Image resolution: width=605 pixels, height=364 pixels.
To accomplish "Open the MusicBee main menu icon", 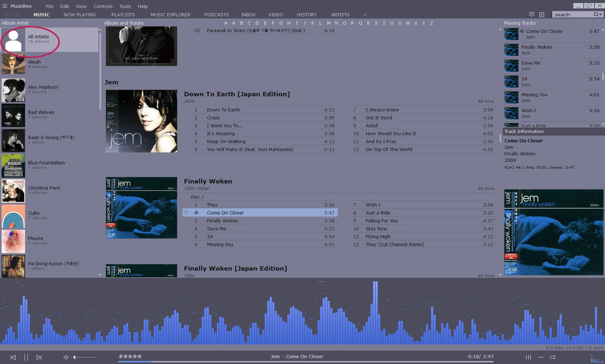I will point(5,6).
